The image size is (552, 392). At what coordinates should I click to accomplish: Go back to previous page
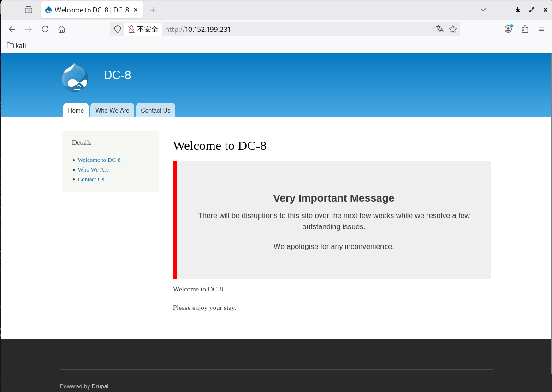point(12,29)
